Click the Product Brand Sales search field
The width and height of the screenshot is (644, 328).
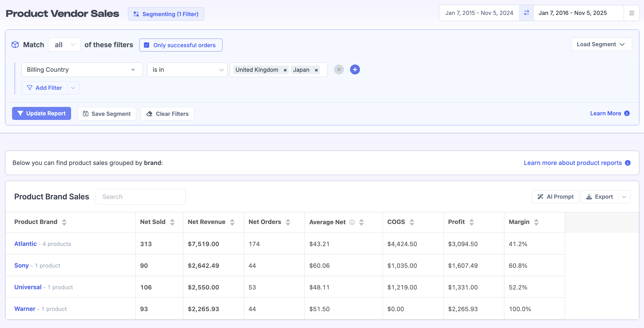pos(141,197)
